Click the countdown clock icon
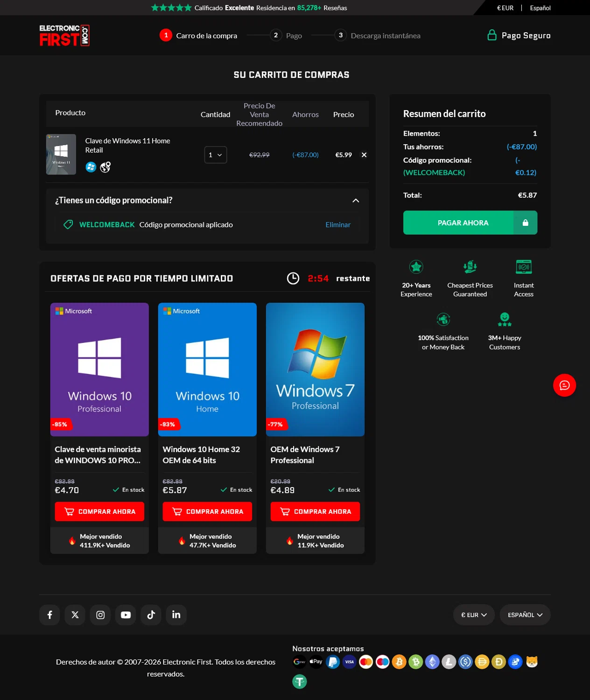This screenshot has width=590, height=700. coord(293,278)
